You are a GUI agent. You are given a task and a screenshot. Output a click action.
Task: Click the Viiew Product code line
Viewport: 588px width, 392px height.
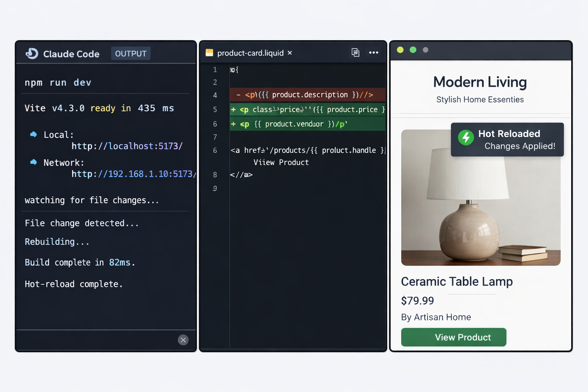pos(281,162)
